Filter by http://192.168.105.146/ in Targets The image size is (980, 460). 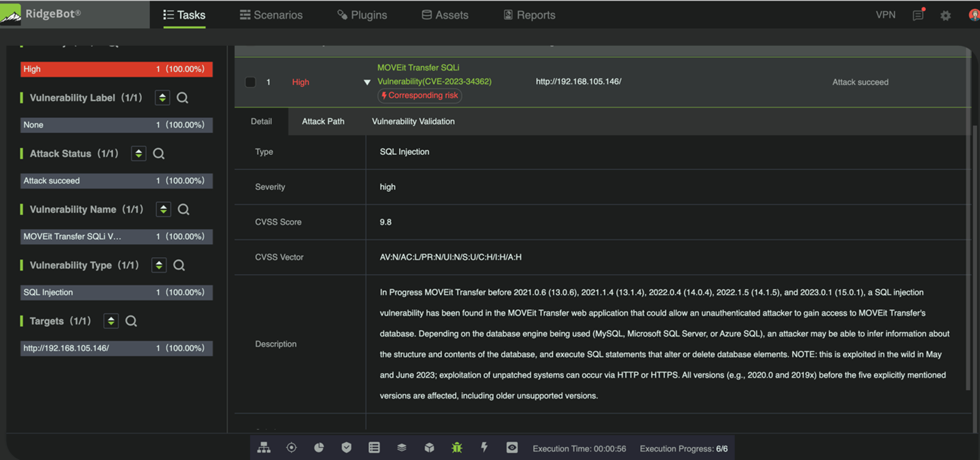coord(117,348)
